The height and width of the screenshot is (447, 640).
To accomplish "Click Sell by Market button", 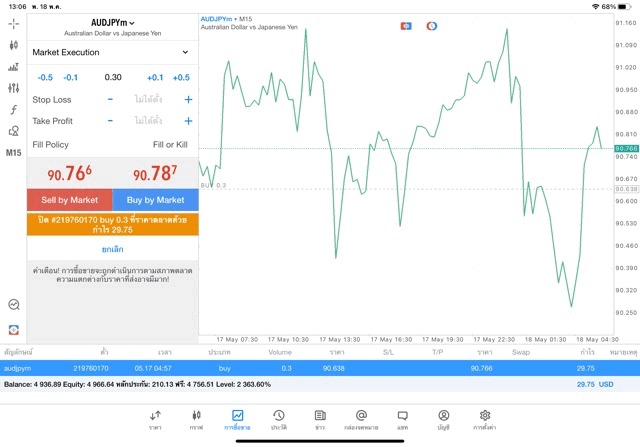I will click(70, 200).
